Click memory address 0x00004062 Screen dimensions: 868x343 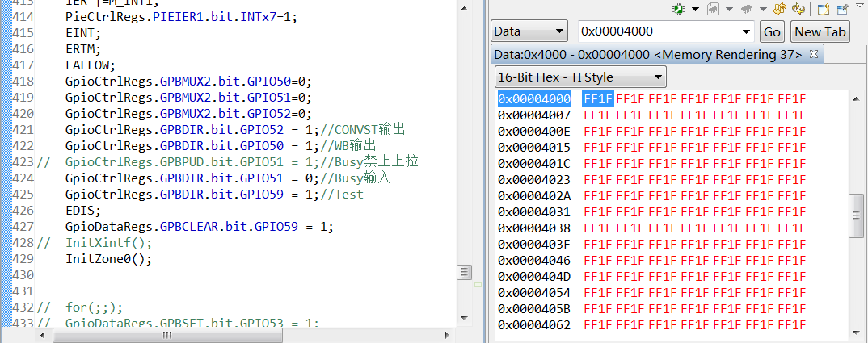(534, 324)
